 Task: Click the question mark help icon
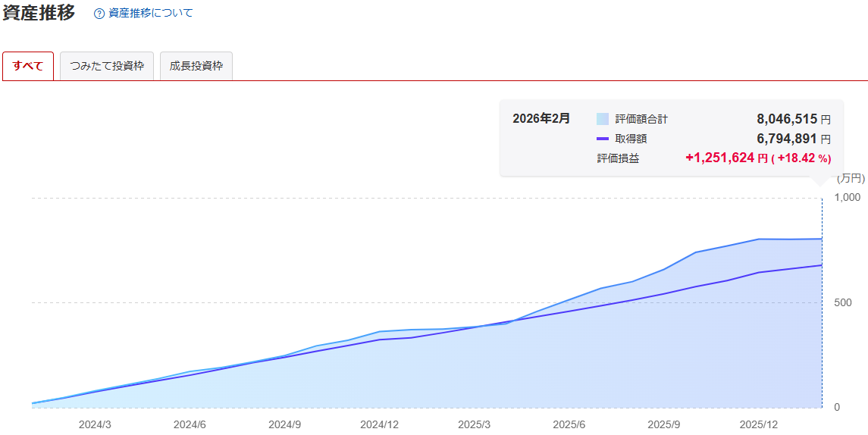click(99, 14)
